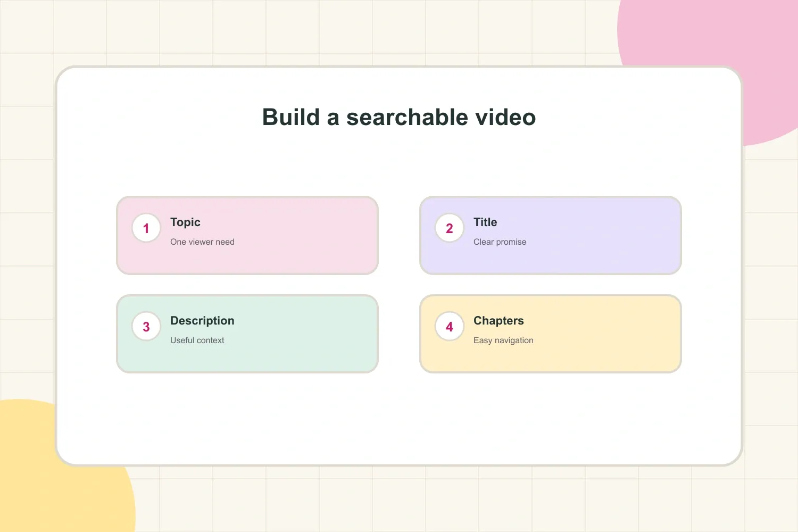Screen dimensions: 798x532
Task: Select the 'Build a searchable video' heading
Action: (x=399, y=117)
